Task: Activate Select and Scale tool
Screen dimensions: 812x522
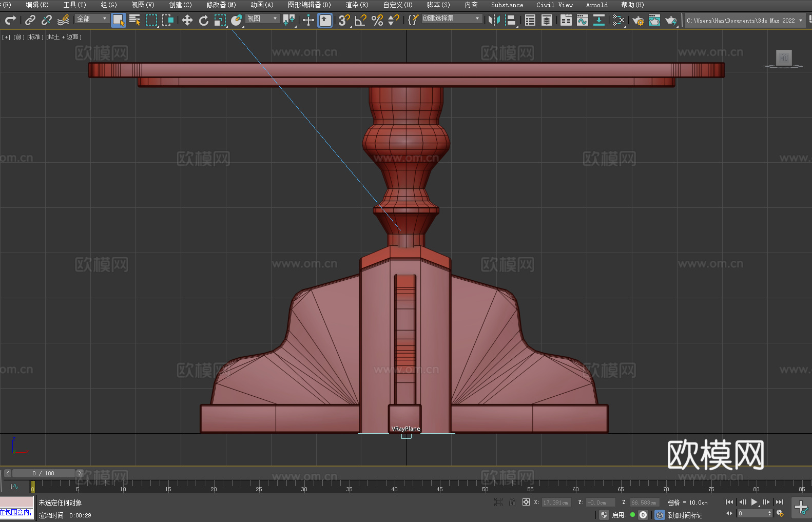Action: click(220, 20)
